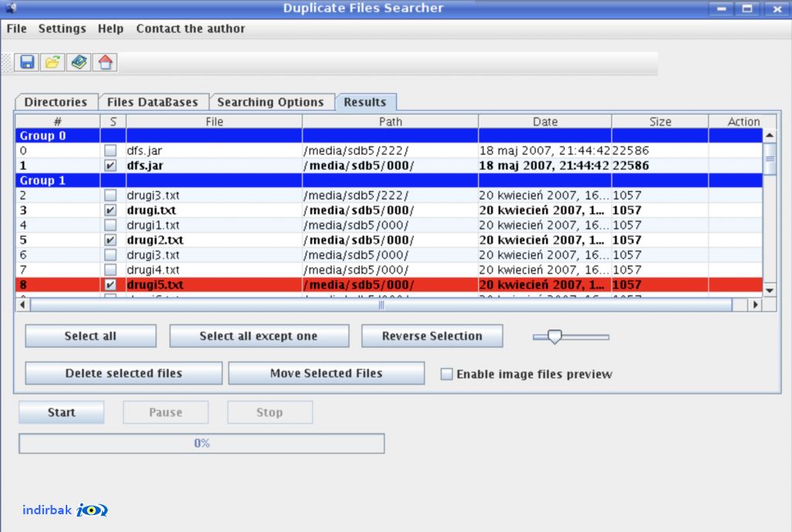The height and width of the screenshot is (532, 792).
Task: Minimize the Duplicate Files Searcher window
Action: [722, 9]
